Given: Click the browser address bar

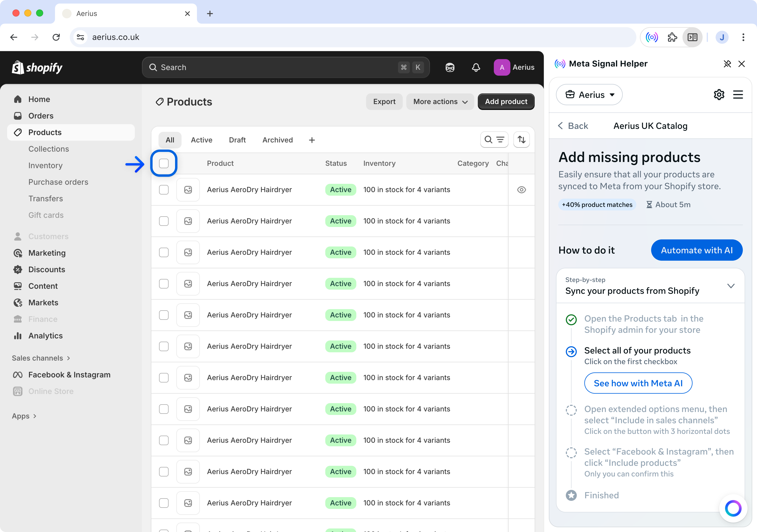Looking at the screenshot, I should click(x=231, y=37).
